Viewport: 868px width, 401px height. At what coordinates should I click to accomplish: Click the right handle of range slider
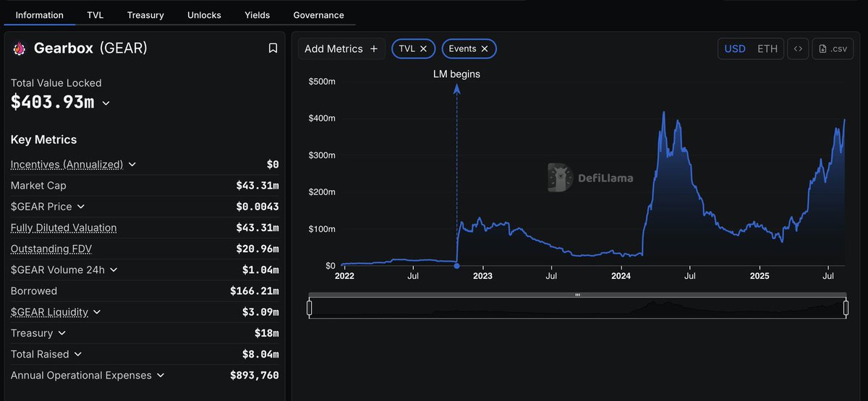coord(846,309)
